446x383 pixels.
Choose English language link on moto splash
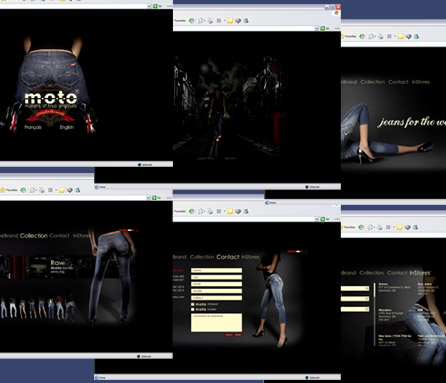click(x=67, y=127)
